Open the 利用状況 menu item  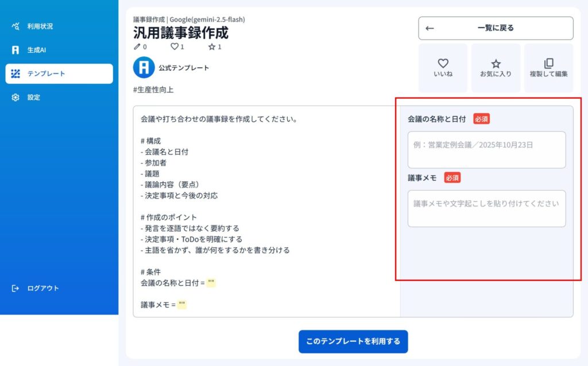[x=40, y=26]
